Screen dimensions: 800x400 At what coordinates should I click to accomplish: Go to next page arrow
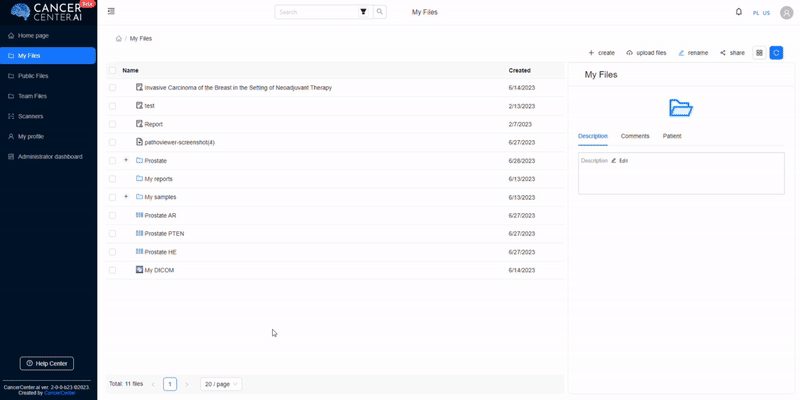[187, 384]
